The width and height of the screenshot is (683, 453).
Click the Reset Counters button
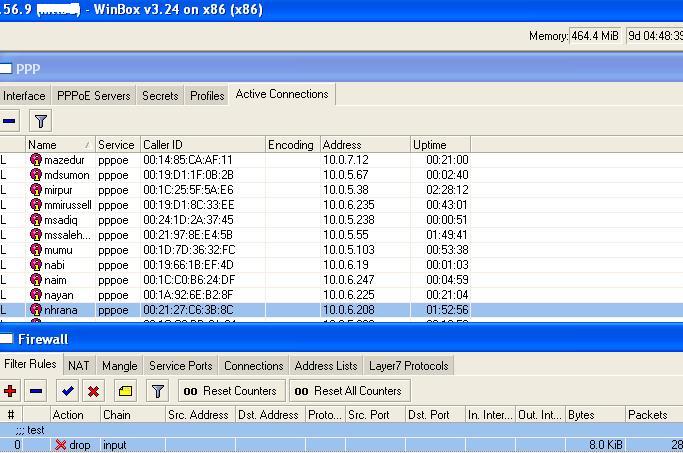tap(232, 391)
